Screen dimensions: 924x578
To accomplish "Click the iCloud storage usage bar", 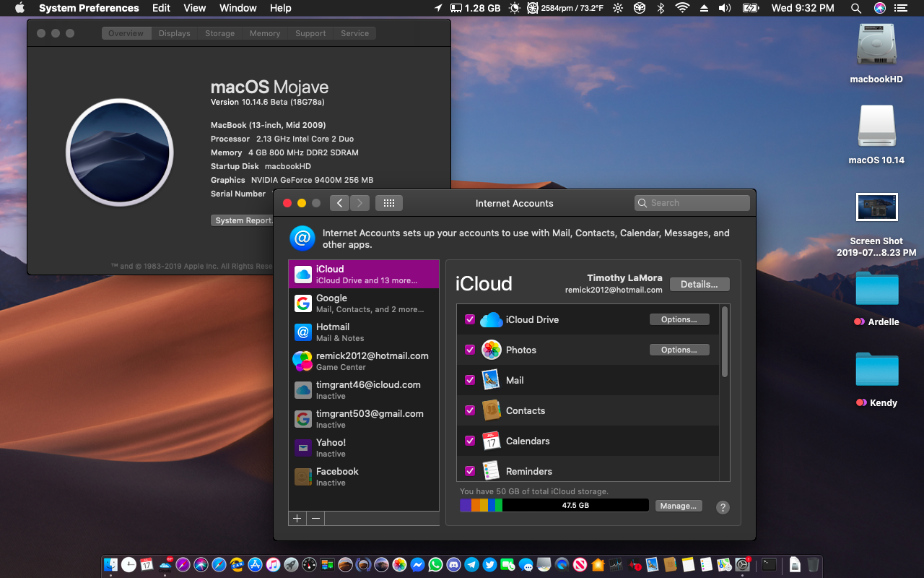I will pyautogui.click(x=554, y=505).
